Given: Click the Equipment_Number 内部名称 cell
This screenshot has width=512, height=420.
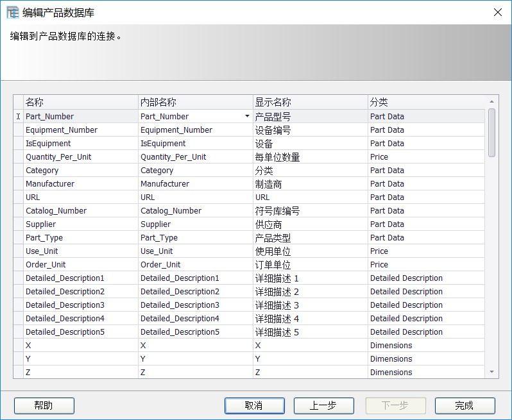Looking at the screenshot, I should [x=195, y=130].
